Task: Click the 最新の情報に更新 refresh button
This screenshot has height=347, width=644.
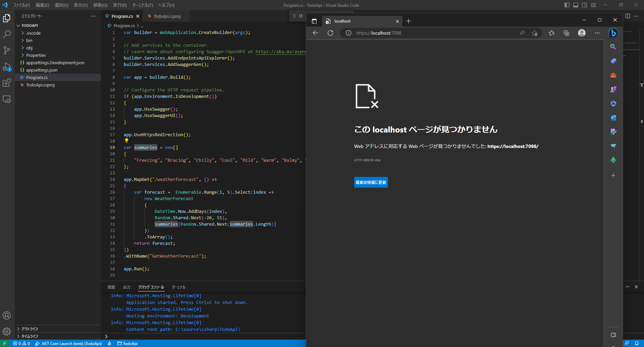Action: point(371,182)
